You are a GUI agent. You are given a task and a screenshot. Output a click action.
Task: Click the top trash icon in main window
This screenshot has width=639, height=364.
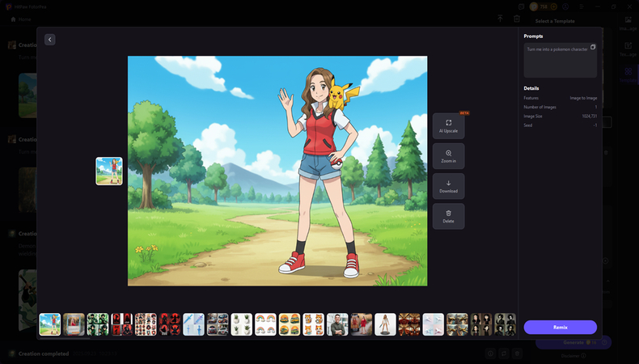pyautogui.click(x=517, y=19)
